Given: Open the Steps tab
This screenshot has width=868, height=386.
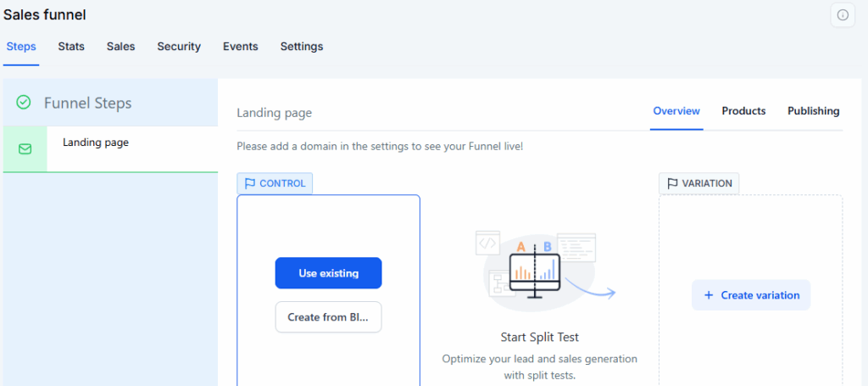Looking at the screenshot, I should coord(21,47).
